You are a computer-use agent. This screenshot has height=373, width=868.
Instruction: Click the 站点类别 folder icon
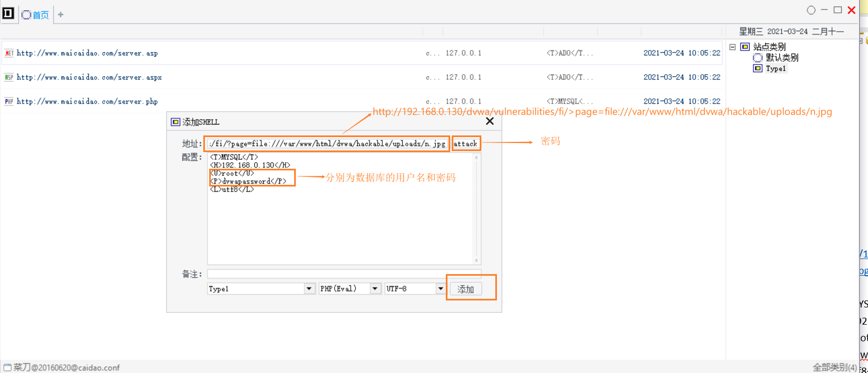point(745,47)
